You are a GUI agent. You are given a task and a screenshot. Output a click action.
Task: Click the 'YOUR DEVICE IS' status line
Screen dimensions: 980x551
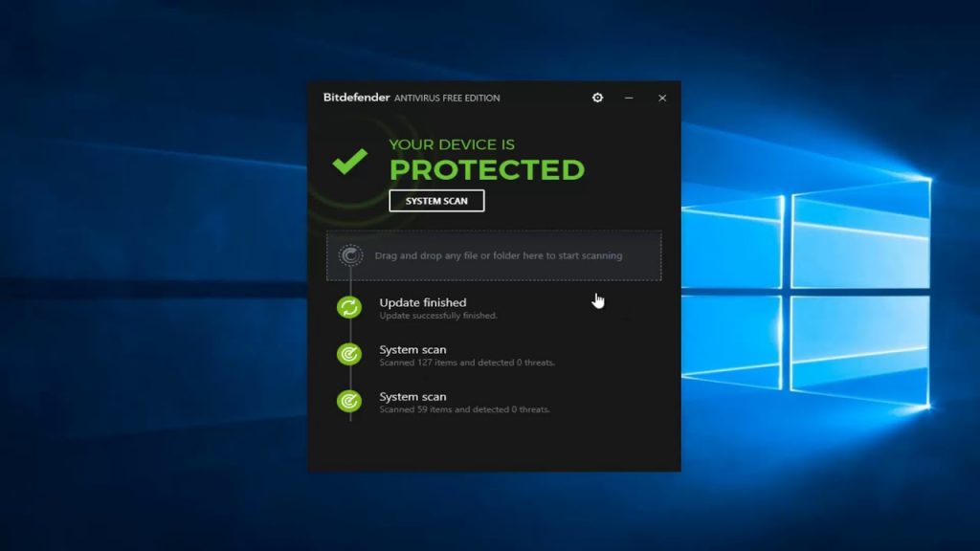pos(452,144)
